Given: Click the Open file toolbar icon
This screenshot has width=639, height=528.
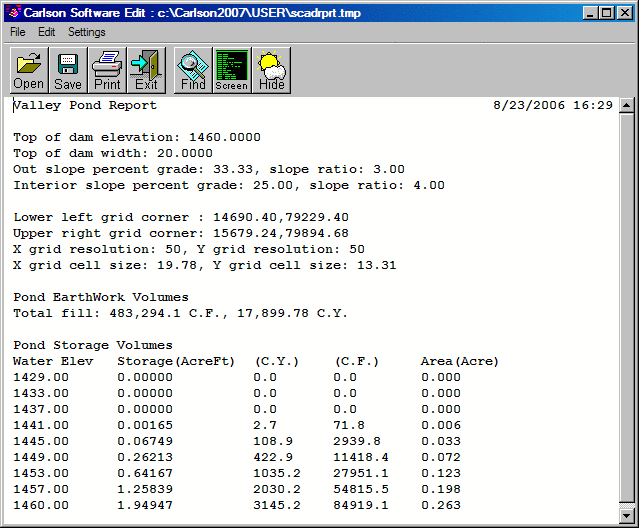Looking at the screenshot, I should point(28,70).
